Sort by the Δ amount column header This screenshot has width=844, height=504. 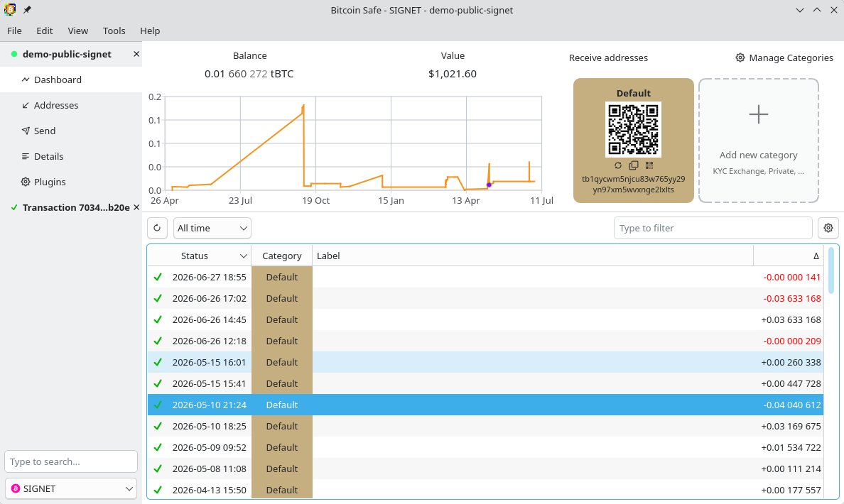pos(789,256)
